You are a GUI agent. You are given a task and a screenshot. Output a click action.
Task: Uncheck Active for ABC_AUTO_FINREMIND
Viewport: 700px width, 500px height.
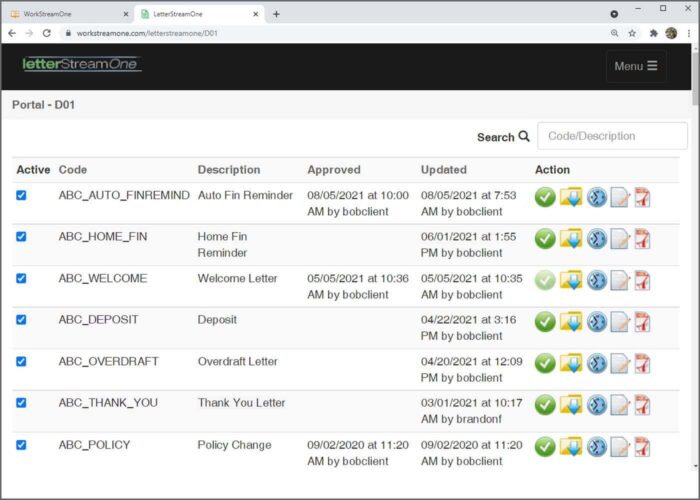[21, 195]
